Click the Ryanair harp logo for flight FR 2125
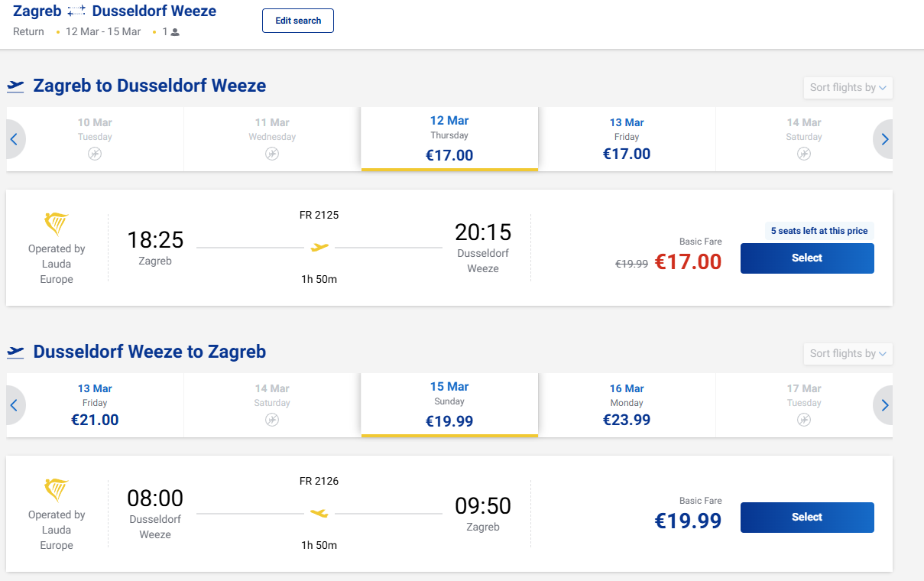Screen dimensions: 924x581 pyautogui.click(x=57, y=224)
